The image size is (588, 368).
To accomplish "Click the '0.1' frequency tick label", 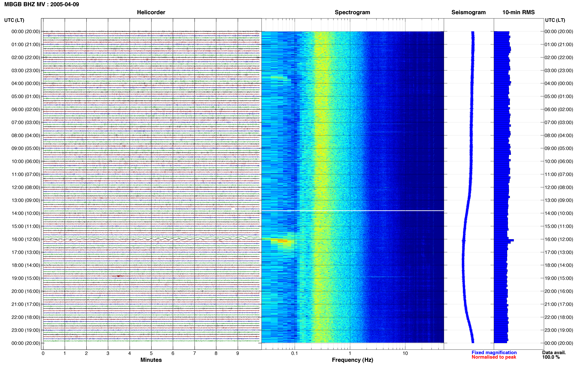I will (x=295, y=353).
